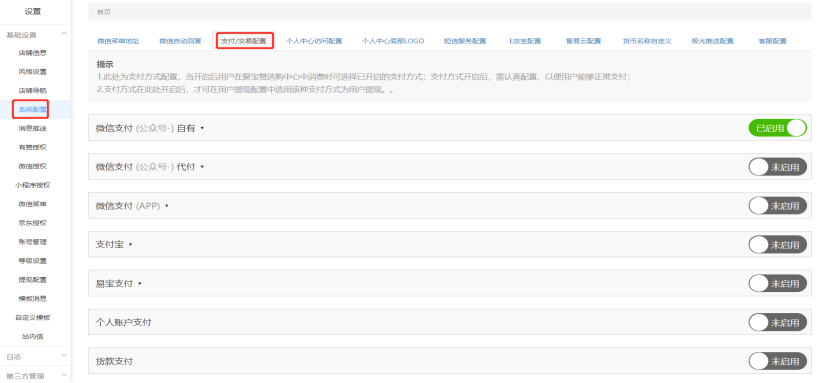
Task: Turn on the 货款支付 toggle
Action: (777, 361)
